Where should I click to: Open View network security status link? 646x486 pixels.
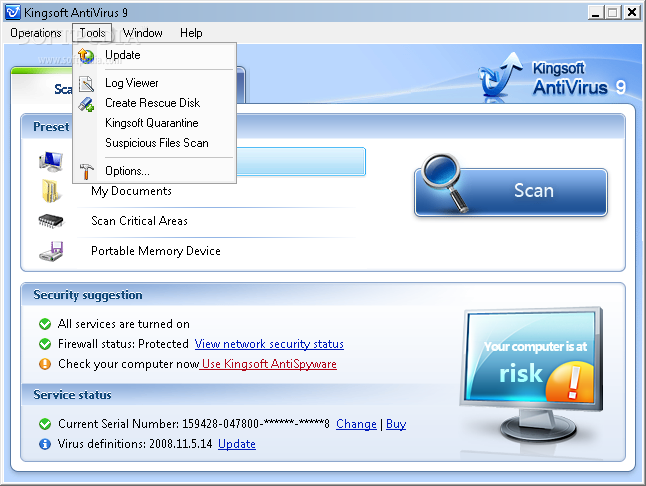click(x=269, y=344)
